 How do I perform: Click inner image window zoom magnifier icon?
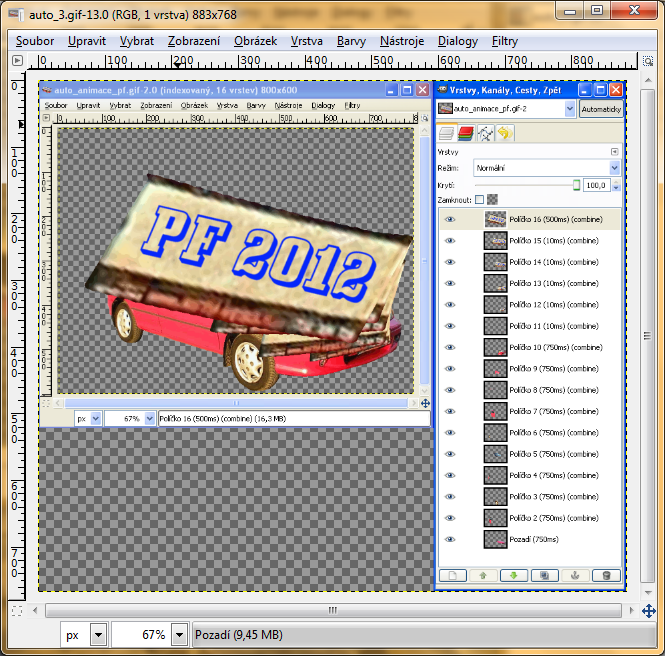[425, 118]
